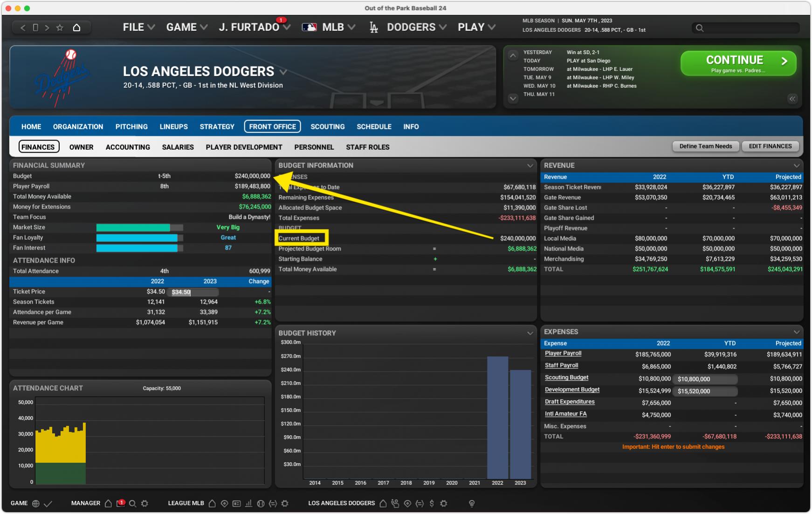Image resolution: width=812 pixels, height=514 pixels.
Task: Click the manager search magnifier in bottom bar
Action: click(x=132, y=503)
